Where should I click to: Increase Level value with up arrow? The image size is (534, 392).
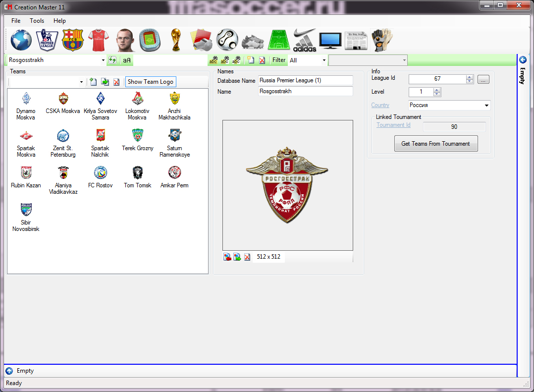pos(437,90)
